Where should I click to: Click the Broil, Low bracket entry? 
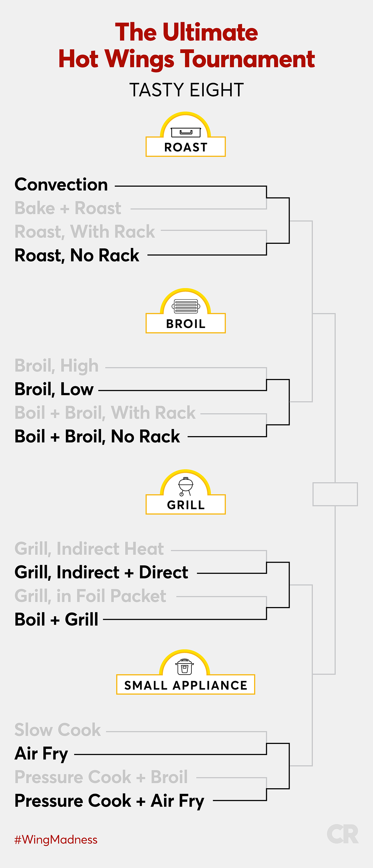[x=54, y=389]
